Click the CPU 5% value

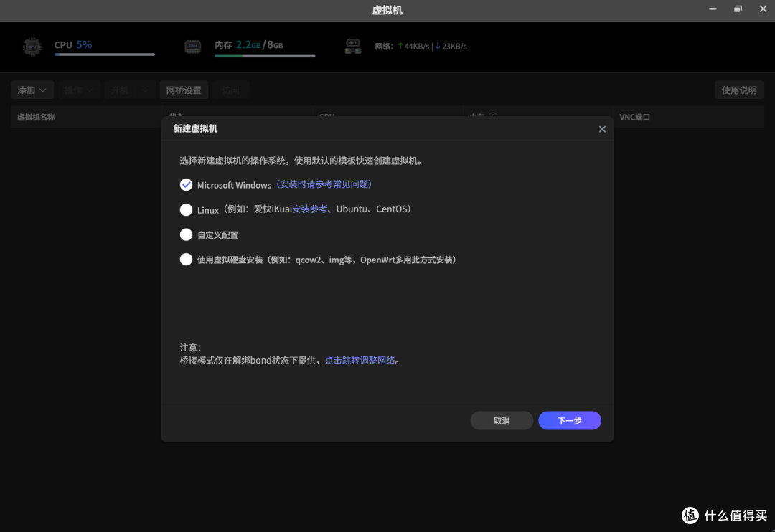pyautogui.click(x=84, y=44)
